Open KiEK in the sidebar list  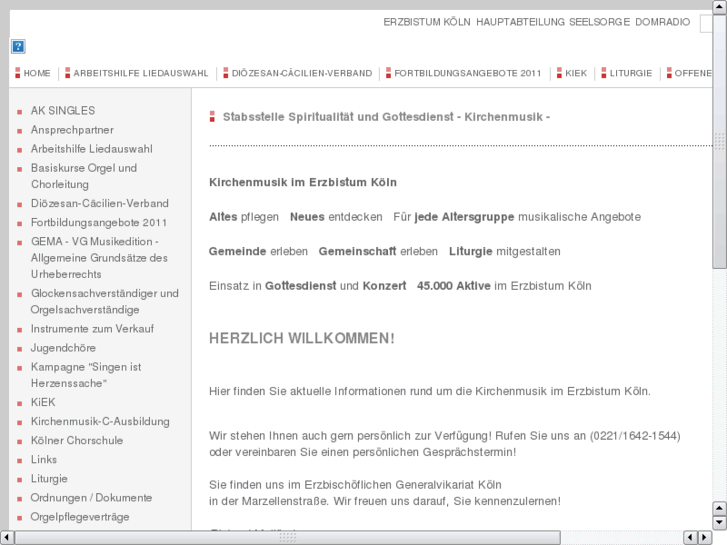pos(43,402)
